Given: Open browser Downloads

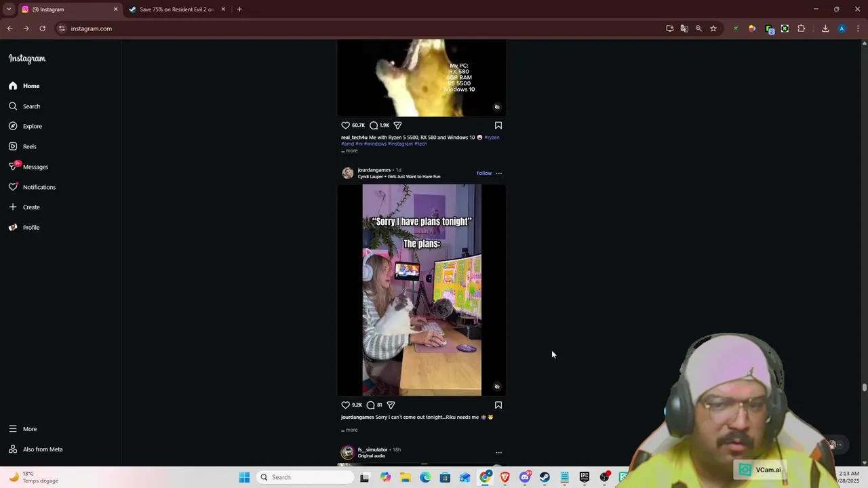Looking at the screenshot, I should point(825,28).
